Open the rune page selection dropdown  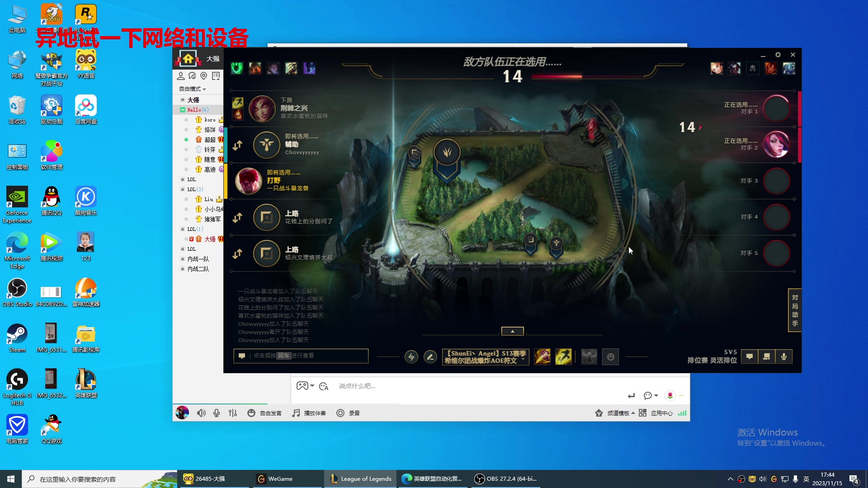pos(486,357)
